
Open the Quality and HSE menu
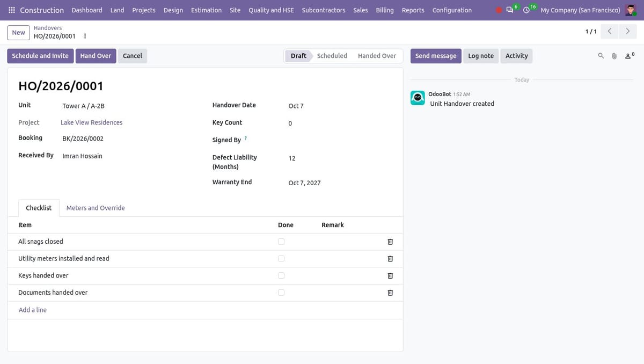(x=271, y=10)
